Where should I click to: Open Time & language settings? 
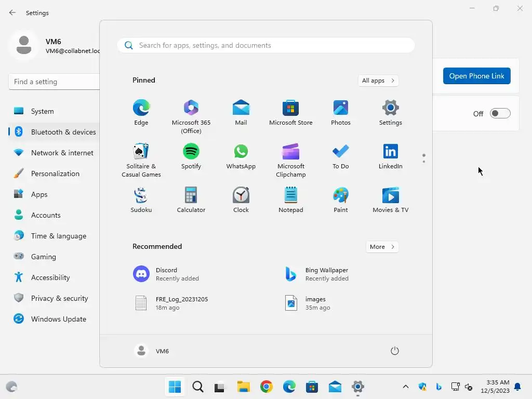pyautogui.click(x=54, y=236)
